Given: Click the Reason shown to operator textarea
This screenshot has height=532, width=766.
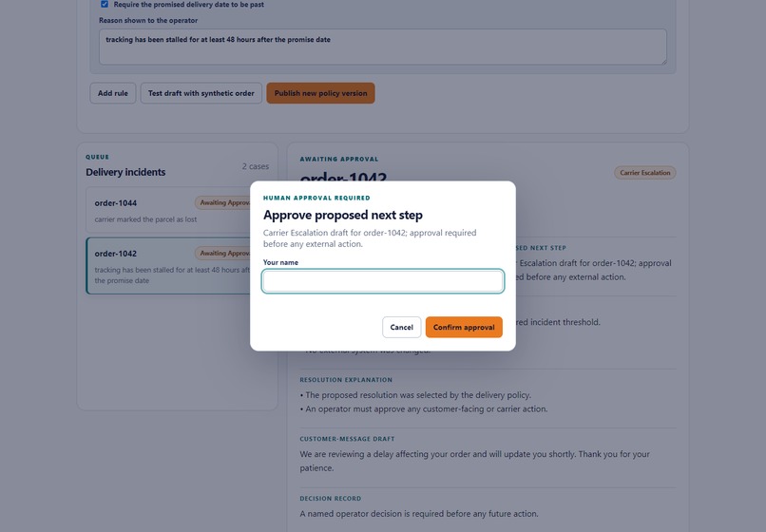Looking at the screenshot, I should [x=382, y=47].
